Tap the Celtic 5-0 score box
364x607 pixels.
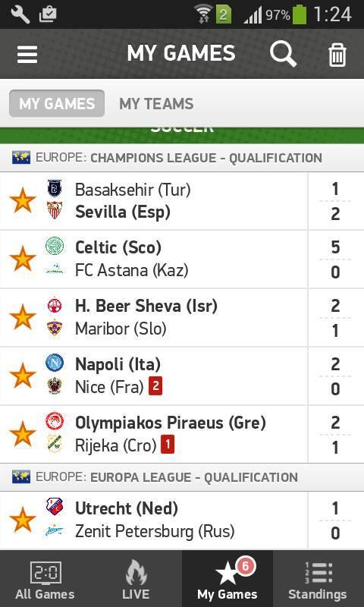point(335,259)
